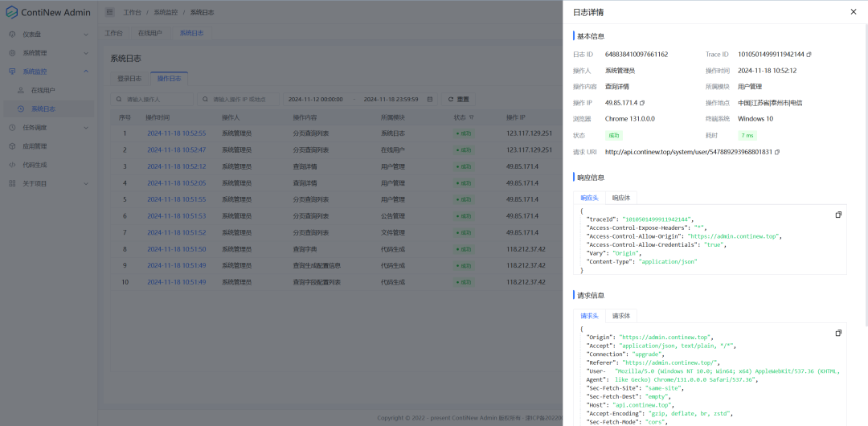Close the 日志详情 drawer
868x426 pixels.
(853, 12)
